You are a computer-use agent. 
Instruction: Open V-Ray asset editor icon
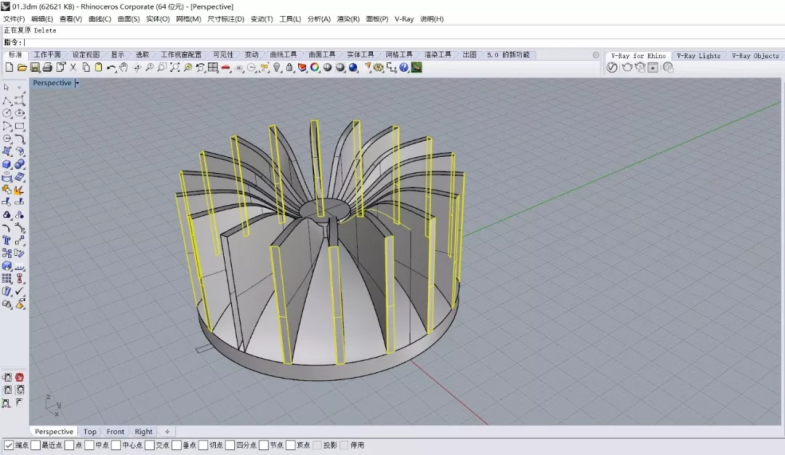click(x=612, y=67)
